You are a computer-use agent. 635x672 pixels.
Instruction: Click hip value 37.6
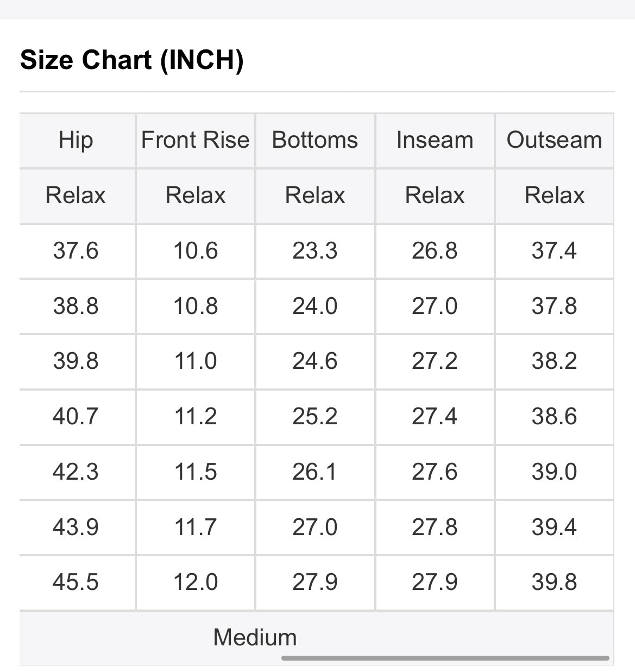coord(76,251)
